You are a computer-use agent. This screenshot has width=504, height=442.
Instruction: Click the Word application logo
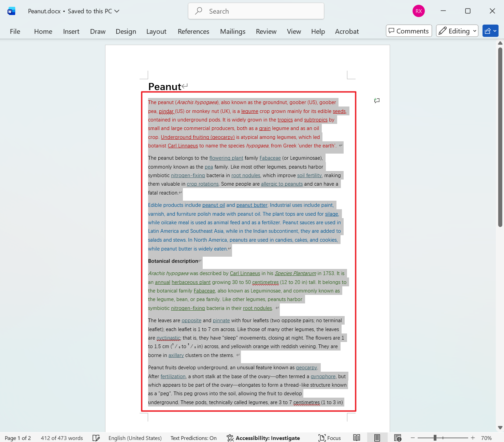click(x=11, y=11)
